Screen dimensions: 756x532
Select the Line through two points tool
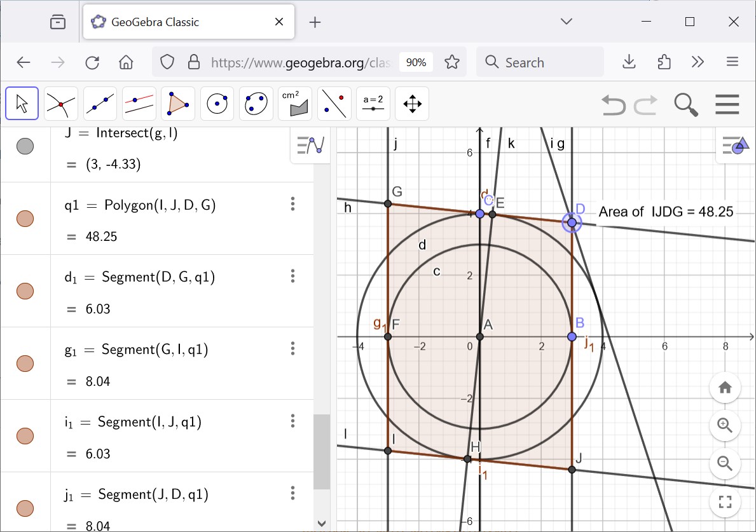pos(100,103)
